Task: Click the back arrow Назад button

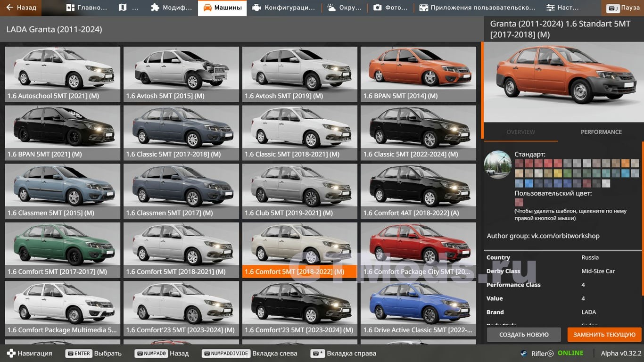Action: tap(21, 8)
